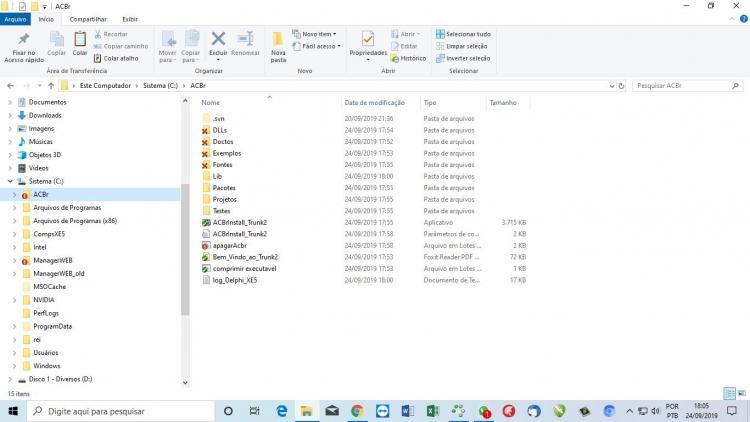Open the Histórico command

tap(408, 58)
